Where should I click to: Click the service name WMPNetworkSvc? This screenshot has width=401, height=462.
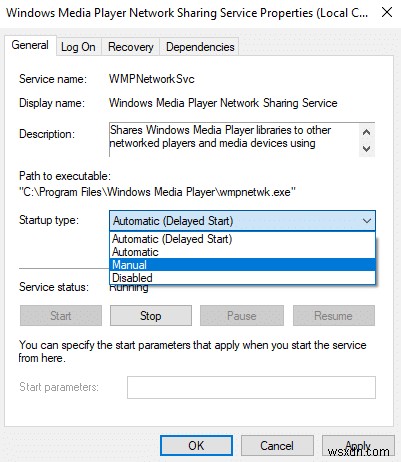pos(152,79)
